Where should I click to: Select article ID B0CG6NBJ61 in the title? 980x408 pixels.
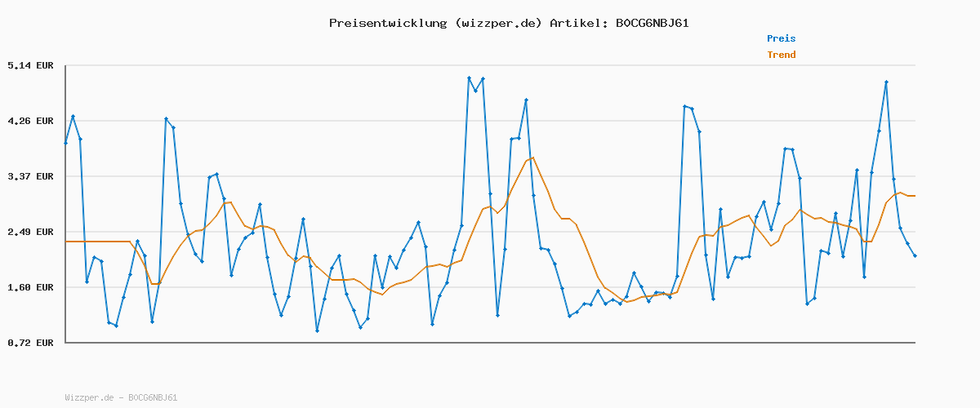point(652,23)
